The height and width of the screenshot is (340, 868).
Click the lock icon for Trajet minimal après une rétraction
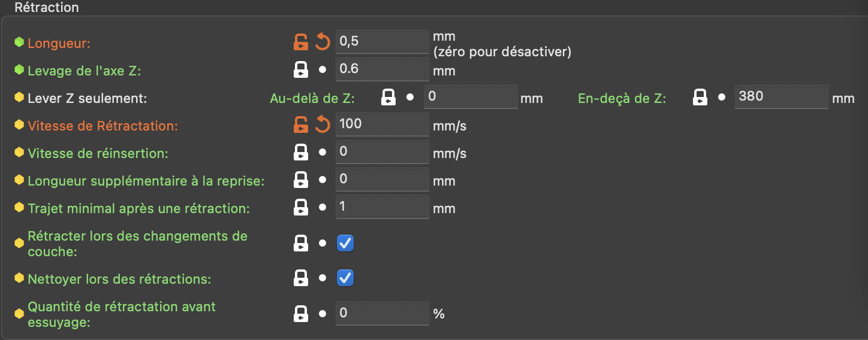[x=300, y=207]
